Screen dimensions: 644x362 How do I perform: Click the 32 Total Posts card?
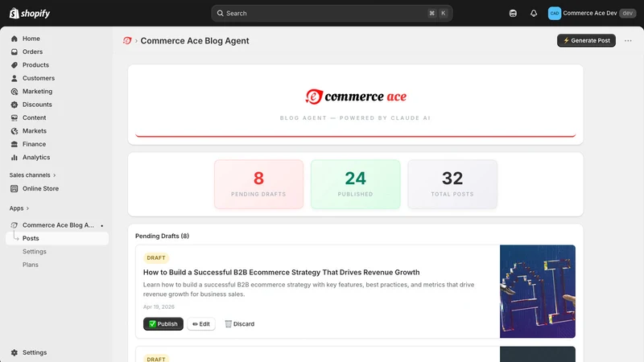tap(452, 184)
